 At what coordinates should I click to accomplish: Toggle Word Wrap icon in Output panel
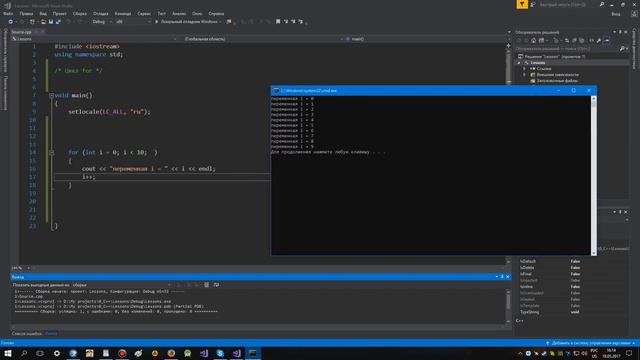216,285
